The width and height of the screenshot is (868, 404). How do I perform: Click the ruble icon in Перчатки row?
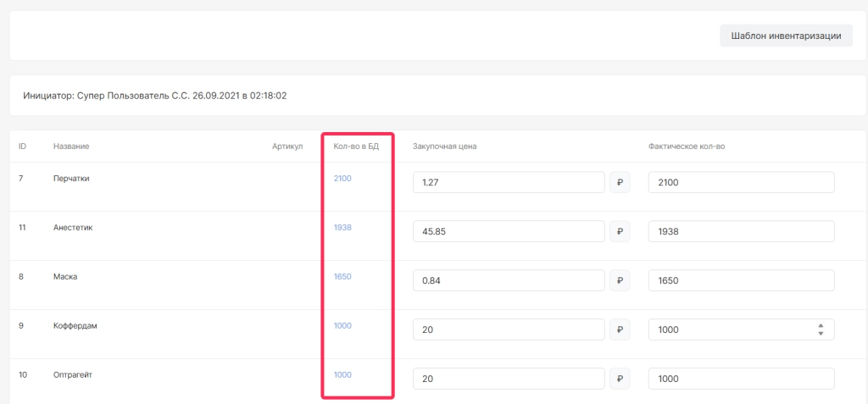click(x=620, y=183)
